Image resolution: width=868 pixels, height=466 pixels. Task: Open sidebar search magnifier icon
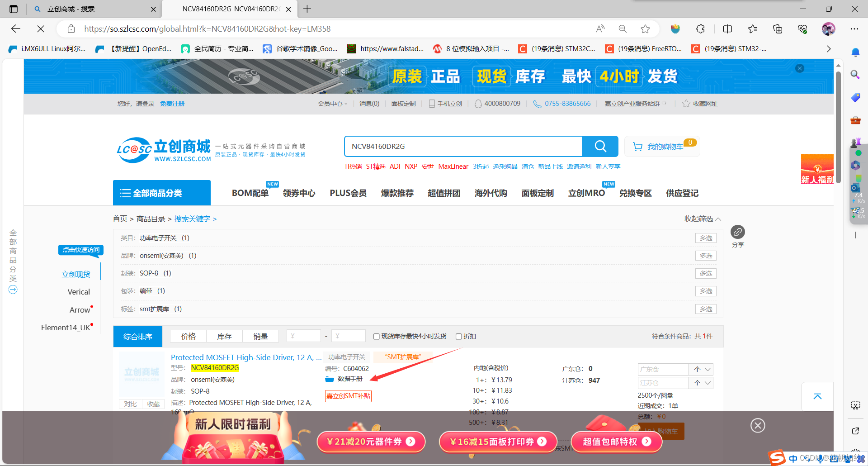tap(855, 74)
